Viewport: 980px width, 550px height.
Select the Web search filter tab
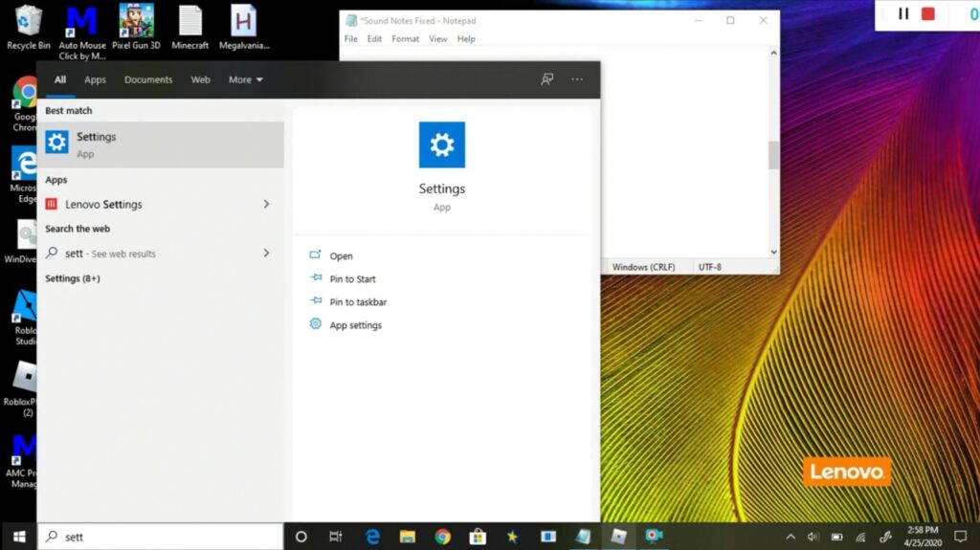tap(200, 80)
